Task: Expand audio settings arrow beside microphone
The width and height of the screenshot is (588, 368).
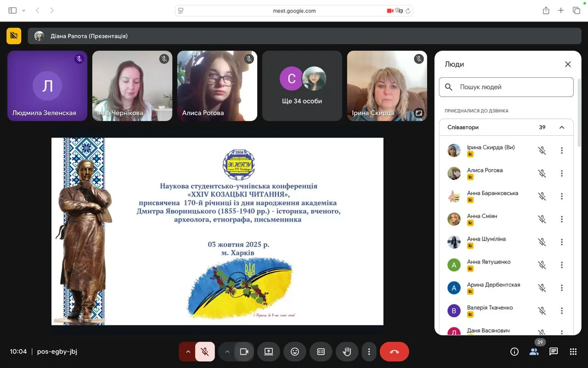Action: [x=188, y=352]
